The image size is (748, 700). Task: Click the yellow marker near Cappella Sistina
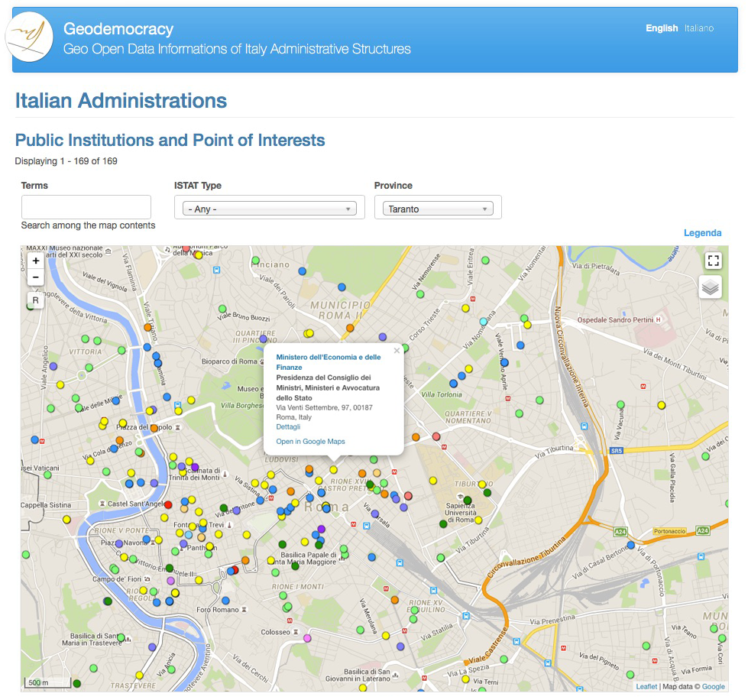pyautogui.click(x=66, y=519)
